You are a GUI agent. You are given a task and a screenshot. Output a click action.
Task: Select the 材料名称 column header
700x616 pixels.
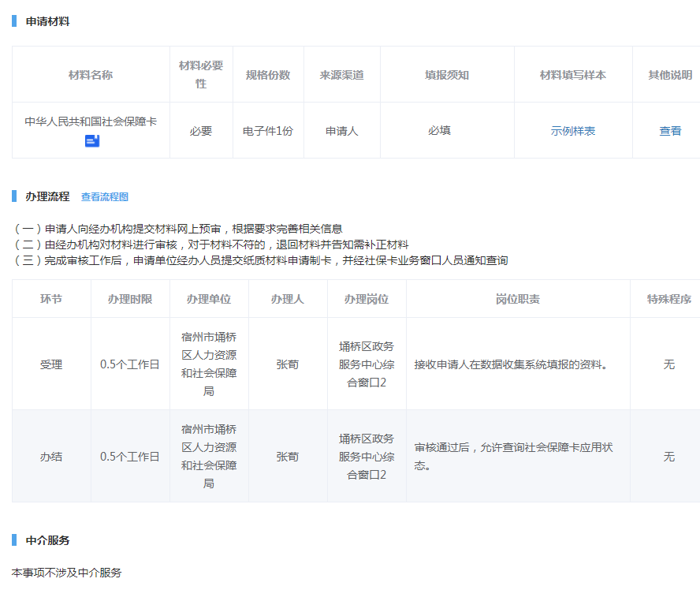pyautogui.click(x=91, y=75)
